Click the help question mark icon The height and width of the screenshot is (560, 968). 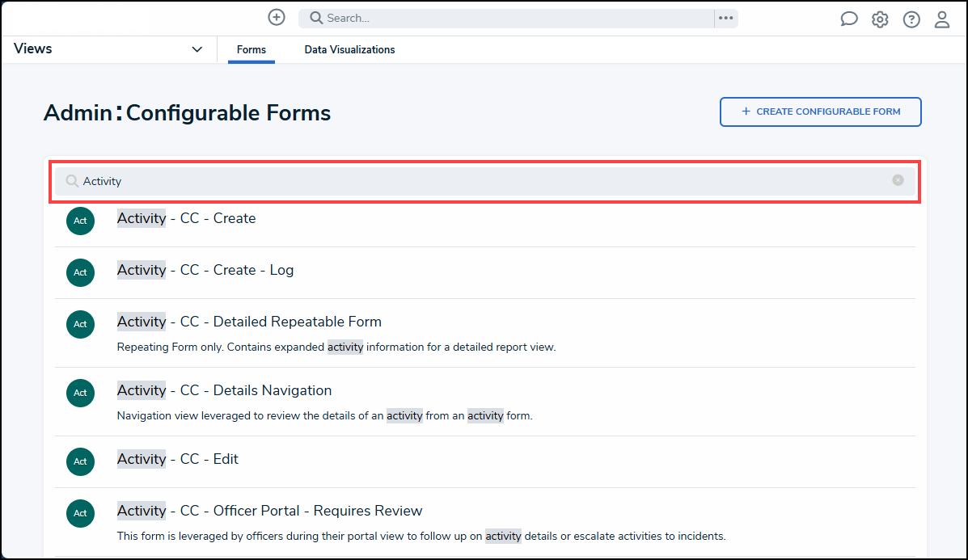pos(911,19)
